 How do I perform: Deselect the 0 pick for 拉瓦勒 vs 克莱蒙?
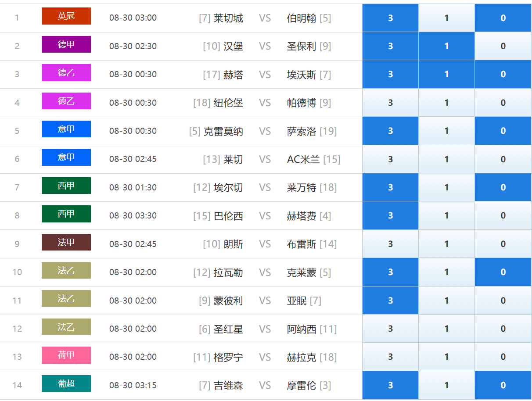[503, 272]
